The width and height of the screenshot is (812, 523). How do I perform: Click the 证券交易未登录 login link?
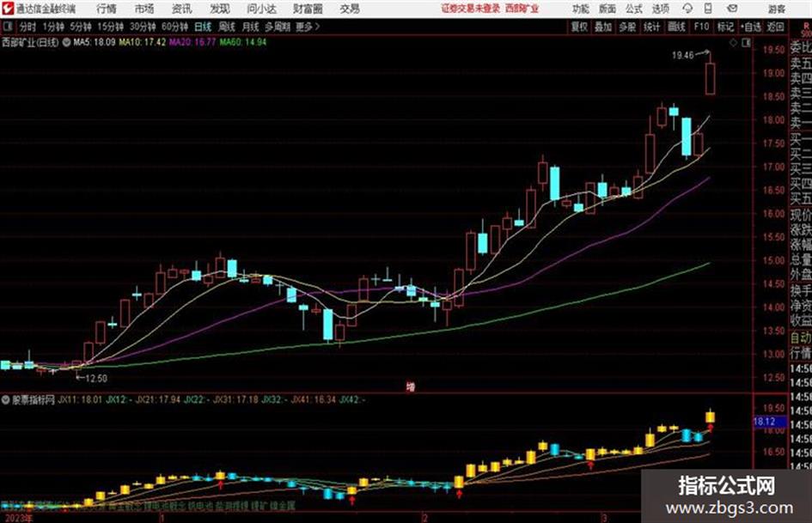[x=471, y=9]
